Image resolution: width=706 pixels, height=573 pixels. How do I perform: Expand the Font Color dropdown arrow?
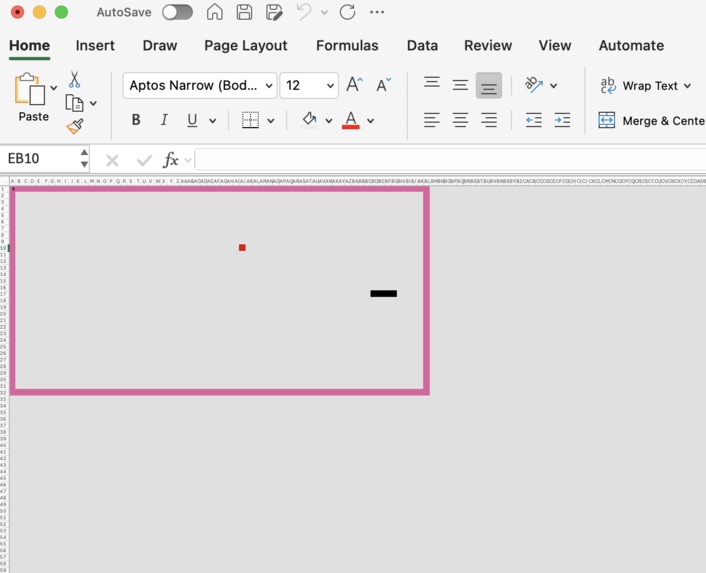point(371,121)
